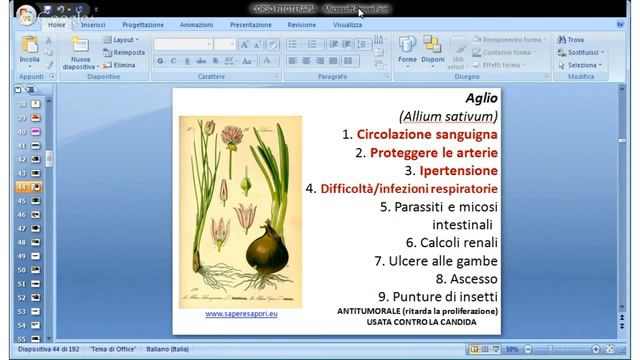Click the zoom in plus icon
The height and width of the screenshot is (360, 640).
596,349
